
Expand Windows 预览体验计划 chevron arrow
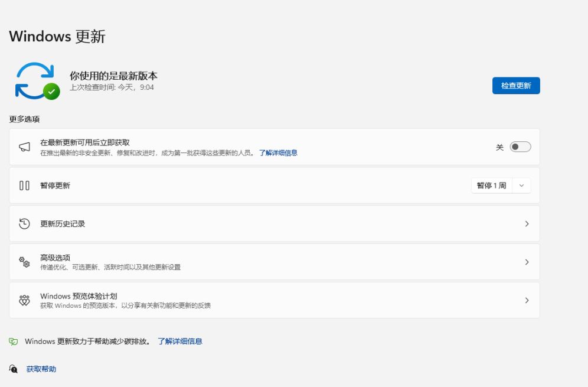[527, 300]
